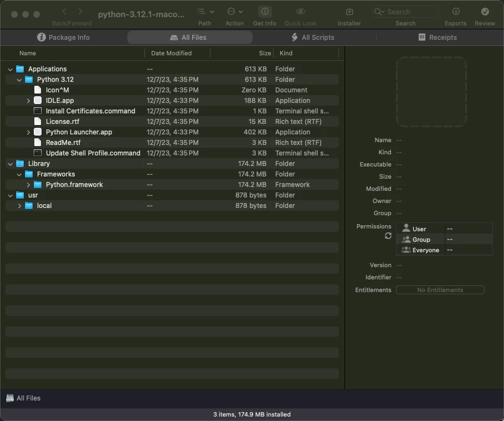Image resolution: width=504 pixels, height=421 pixels.
Task: Select the Frameworks folder icon
Action: (x=29, y=174)
